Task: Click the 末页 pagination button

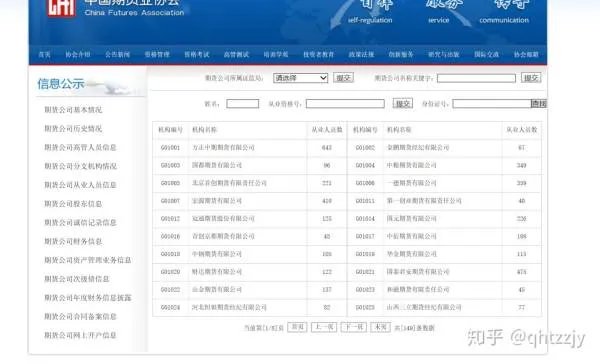Action: pos(380,327)
